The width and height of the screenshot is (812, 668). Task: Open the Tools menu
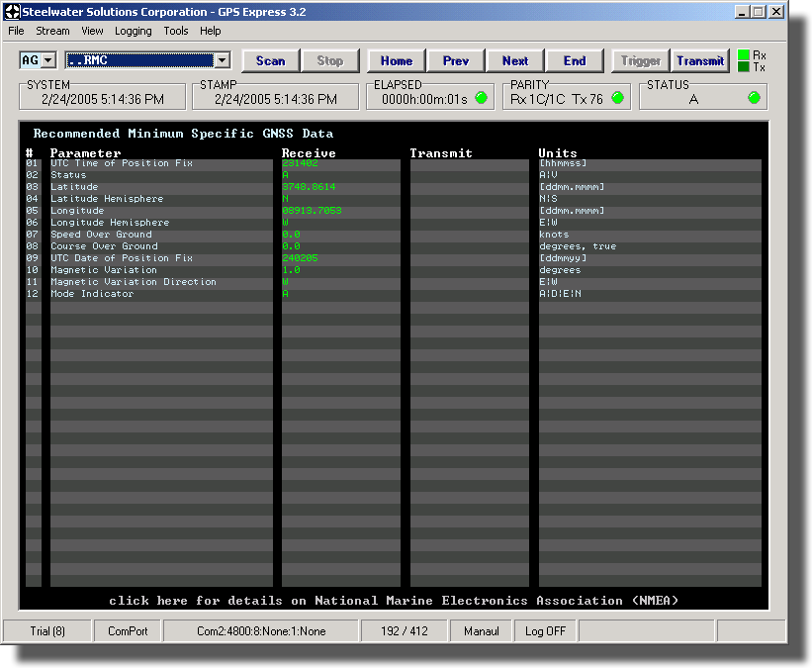(x=175, y=31)
